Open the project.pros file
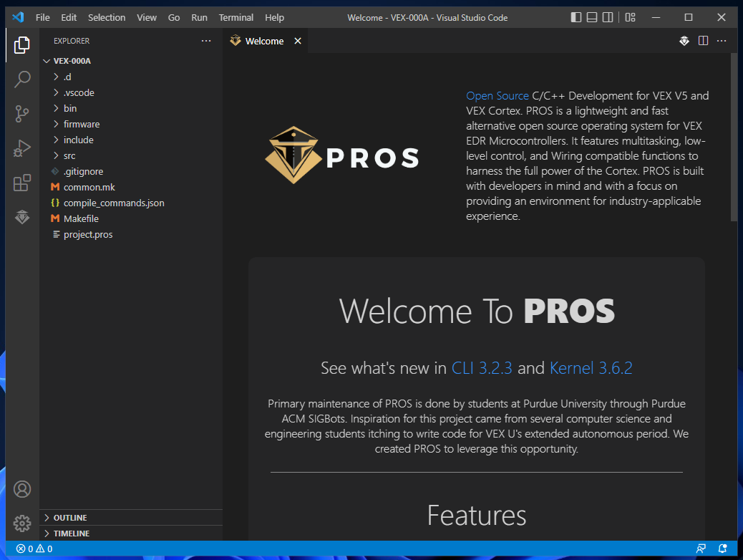Viewport: 743px width, 560px height. [x=131, y=234]
